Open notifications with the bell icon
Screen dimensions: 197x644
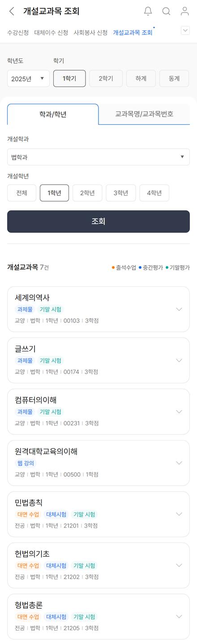point(148,12)
